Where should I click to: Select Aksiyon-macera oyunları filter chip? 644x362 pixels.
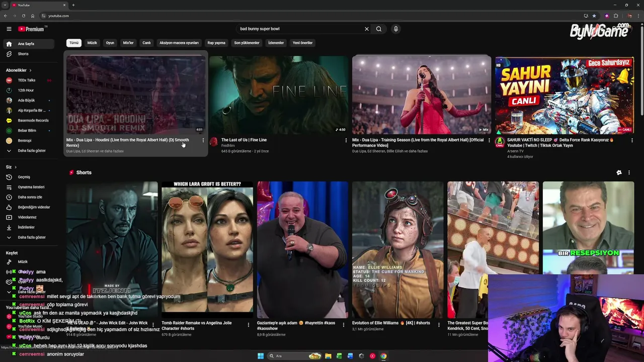pyautogui.click(x=179, y=43)
